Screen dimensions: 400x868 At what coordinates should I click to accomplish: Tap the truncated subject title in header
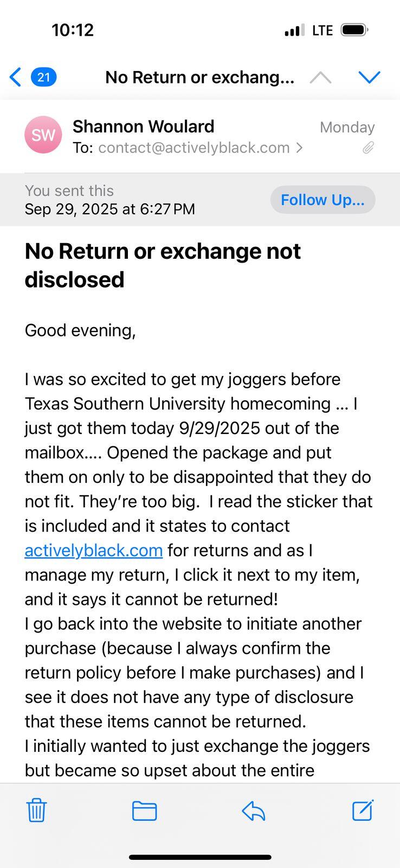click(200, 78)
